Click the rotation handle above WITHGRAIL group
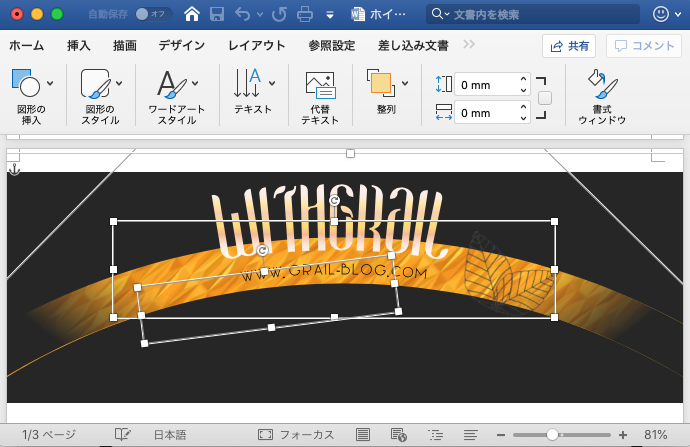The width and height of the screenshot is (690, 447). point(334,201)
